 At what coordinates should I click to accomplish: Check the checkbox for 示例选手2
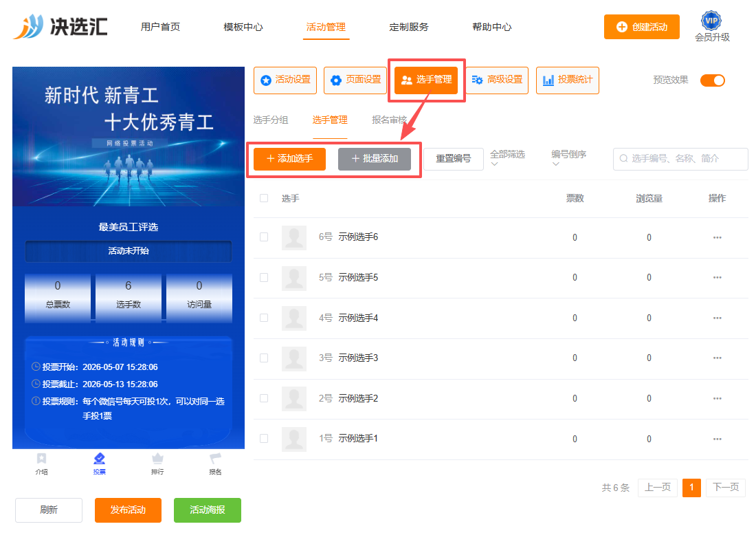pyautogui.click(x=264, y=398)
